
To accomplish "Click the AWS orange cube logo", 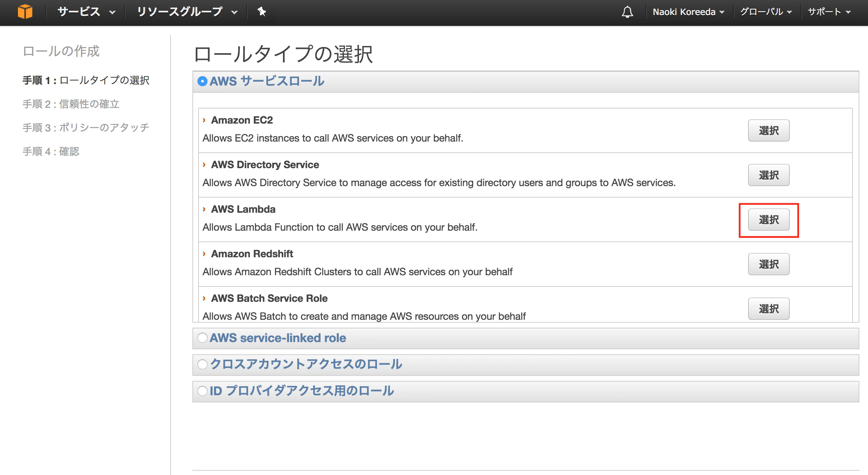I will (25, 11).
